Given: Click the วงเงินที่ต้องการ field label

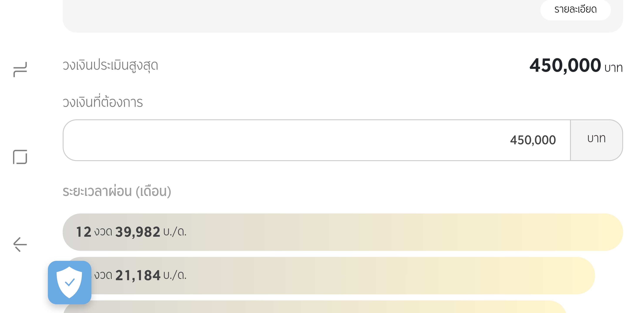Looking at the screenshot, I should tap(102, 102).
